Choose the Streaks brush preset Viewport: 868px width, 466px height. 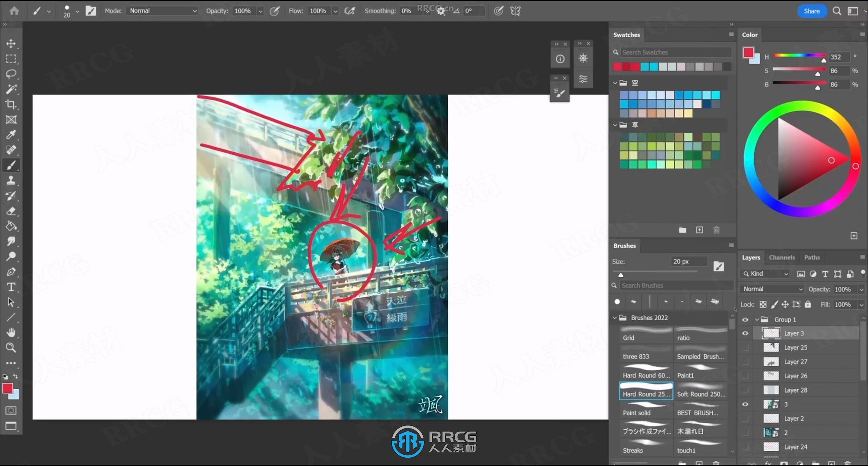click(x=646, y=447)
